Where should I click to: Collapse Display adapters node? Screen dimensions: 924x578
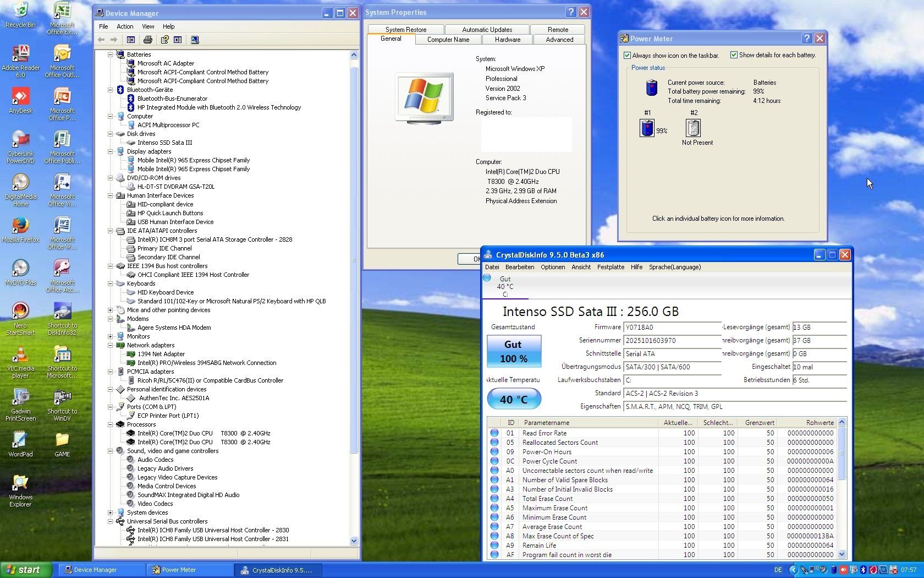(111, 151)
